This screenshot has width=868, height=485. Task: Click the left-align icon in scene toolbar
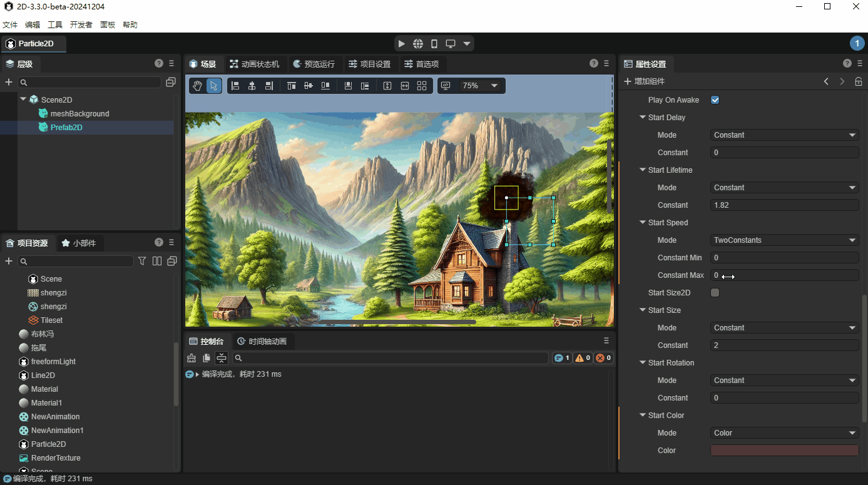[x=235, y=85]
